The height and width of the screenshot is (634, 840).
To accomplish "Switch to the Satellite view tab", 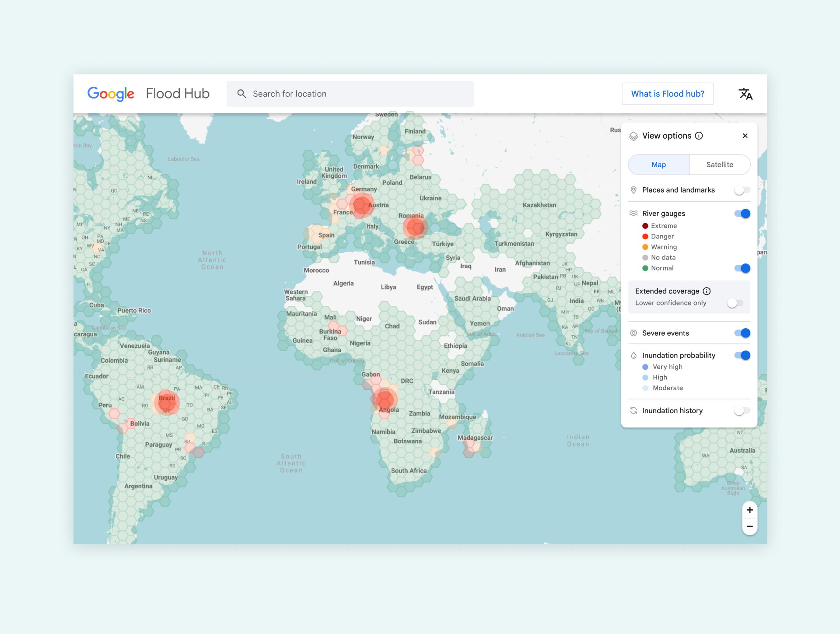I will (x=719, y=165).
